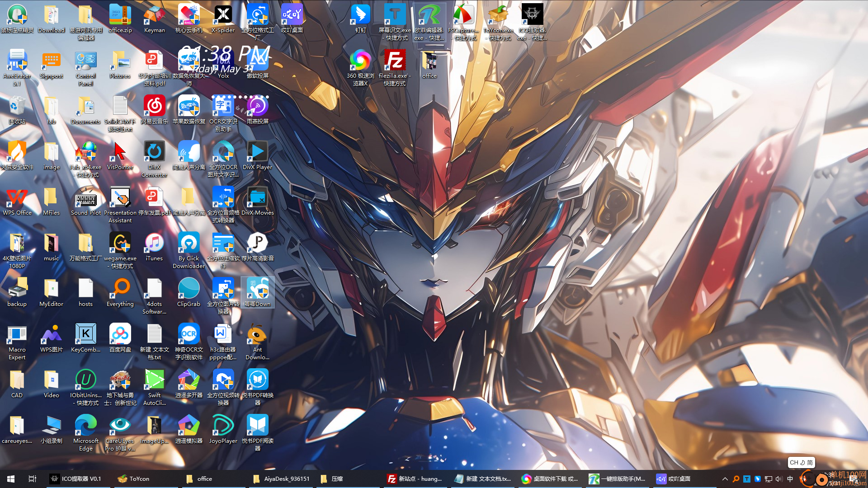Image resolution: width=868 pixels, height=488 pixels.
Task: Switch to 新建 文本文档 taskbar item
Action: pyautogui.click(x=483, y=479)
